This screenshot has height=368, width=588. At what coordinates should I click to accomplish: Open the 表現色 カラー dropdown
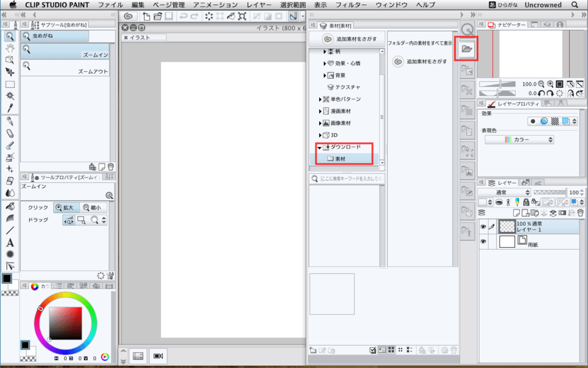point(519,140)
